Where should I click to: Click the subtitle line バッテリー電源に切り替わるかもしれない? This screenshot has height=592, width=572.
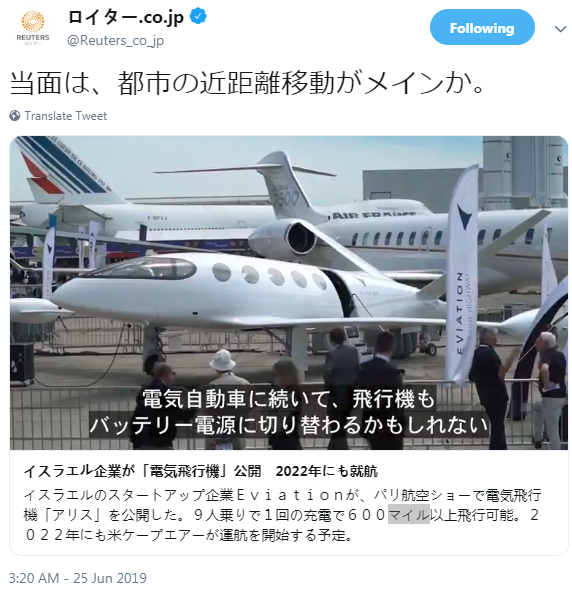tap(289, 425)
